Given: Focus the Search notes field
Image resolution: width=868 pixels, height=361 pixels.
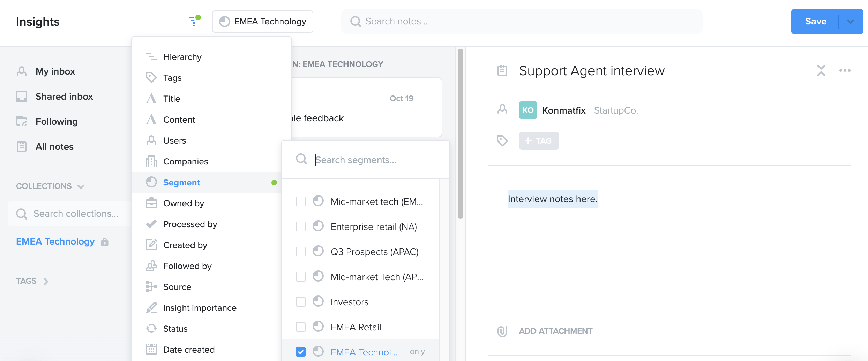Looking at the screenshot, I should click(x=522, y=22).
